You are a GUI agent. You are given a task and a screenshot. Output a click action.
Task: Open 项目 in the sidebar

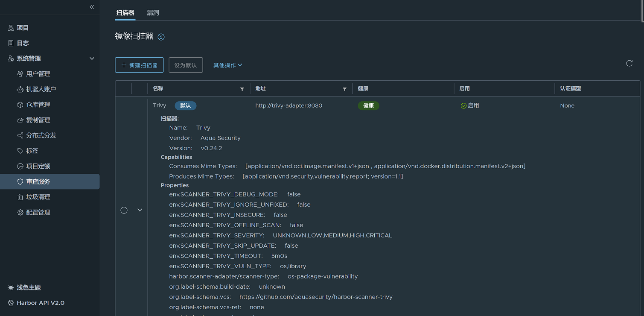pyautogui.click(x=23, y=28)
